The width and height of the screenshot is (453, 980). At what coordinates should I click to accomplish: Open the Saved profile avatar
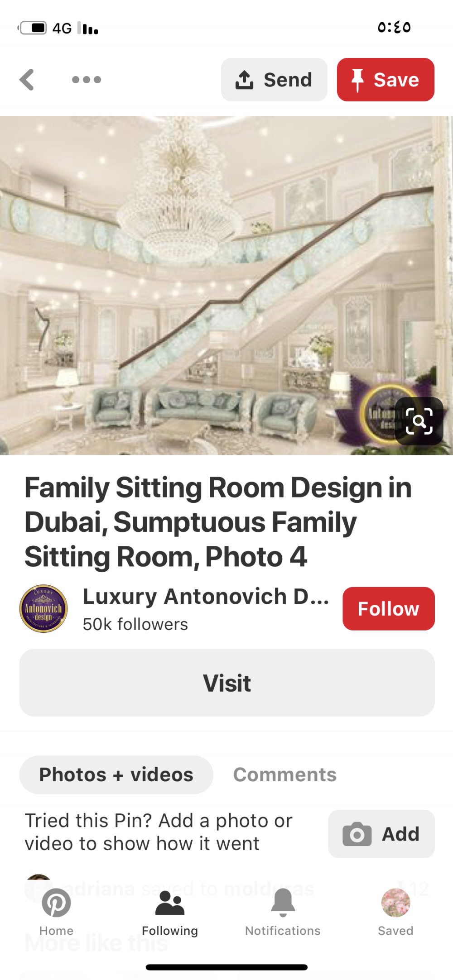[x=396, y=903]
